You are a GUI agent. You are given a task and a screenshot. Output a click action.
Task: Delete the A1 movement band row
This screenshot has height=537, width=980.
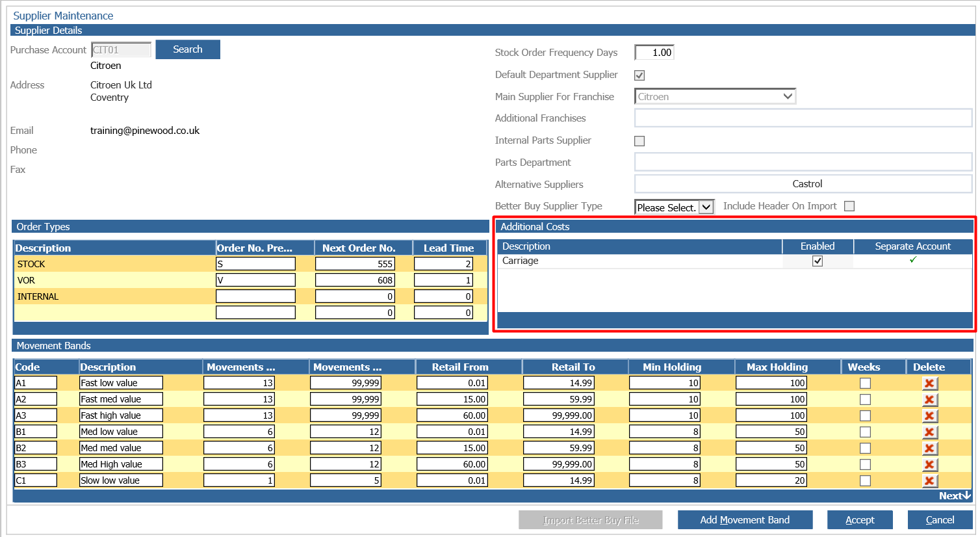tap(929, 384)
